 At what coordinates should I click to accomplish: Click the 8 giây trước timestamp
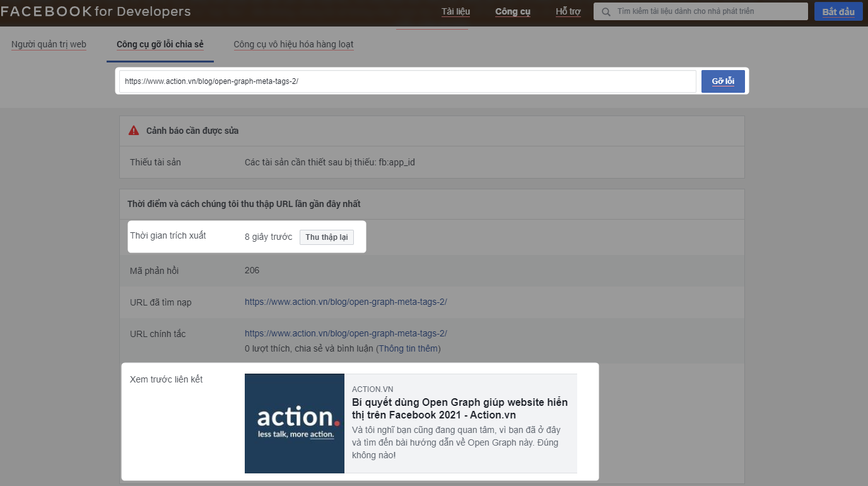tap(269, 237)
